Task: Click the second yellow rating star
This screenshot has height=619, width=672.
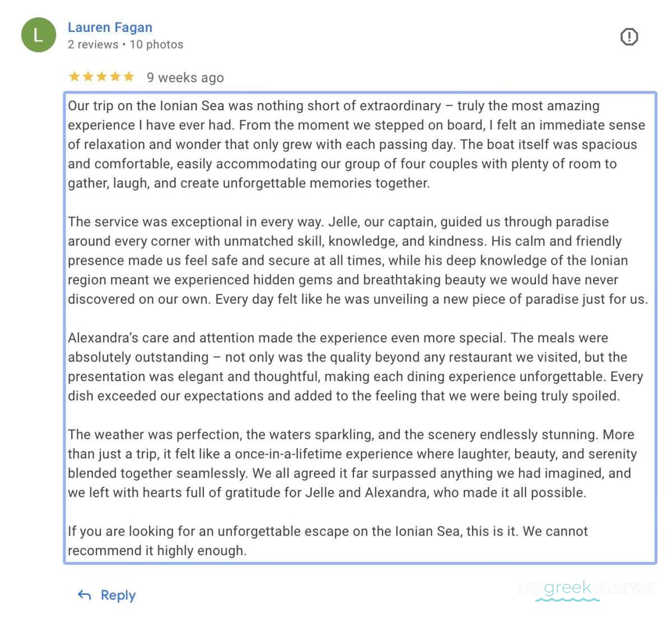Action: pyautogui.click(x=88, y=77)
